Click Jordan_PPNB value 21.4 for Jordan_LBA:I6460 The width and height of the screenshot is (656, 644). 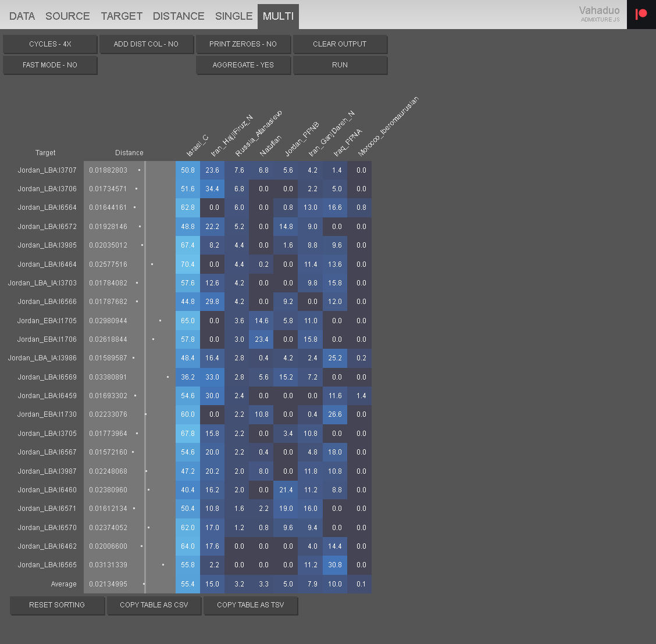tap(286, 490)
